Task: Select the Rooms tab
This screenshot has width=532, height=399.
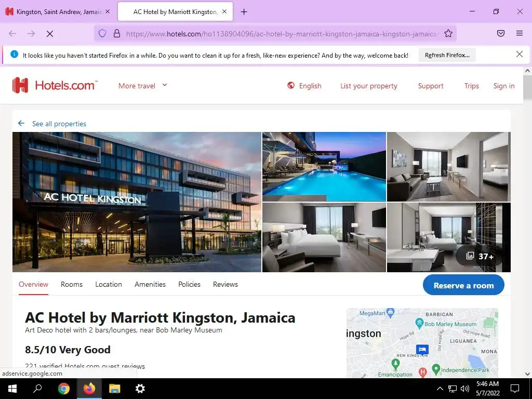Action: [72, 284]
